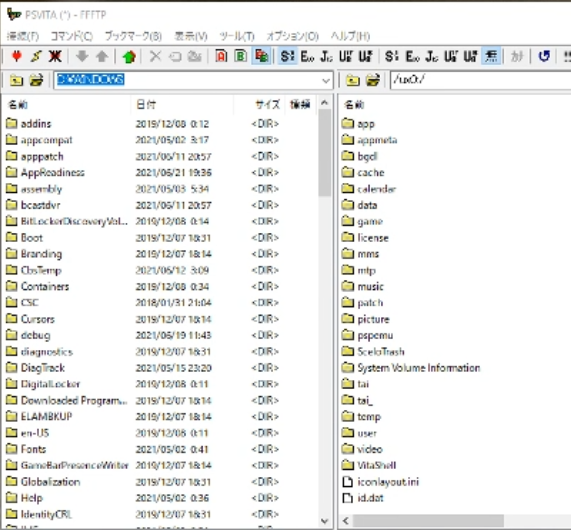Sort local list by 種類 column
Viewport: 571px width, 530px height.
point(300,105)
